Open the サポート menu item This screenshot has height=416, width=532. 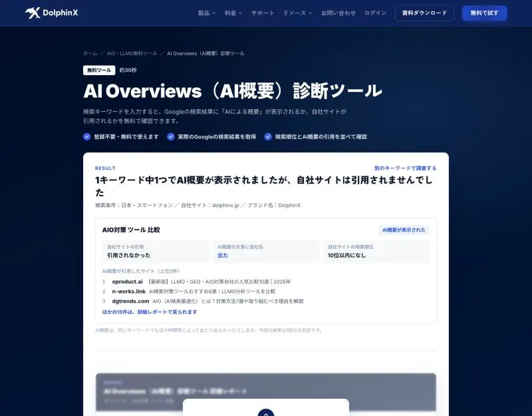263,13
